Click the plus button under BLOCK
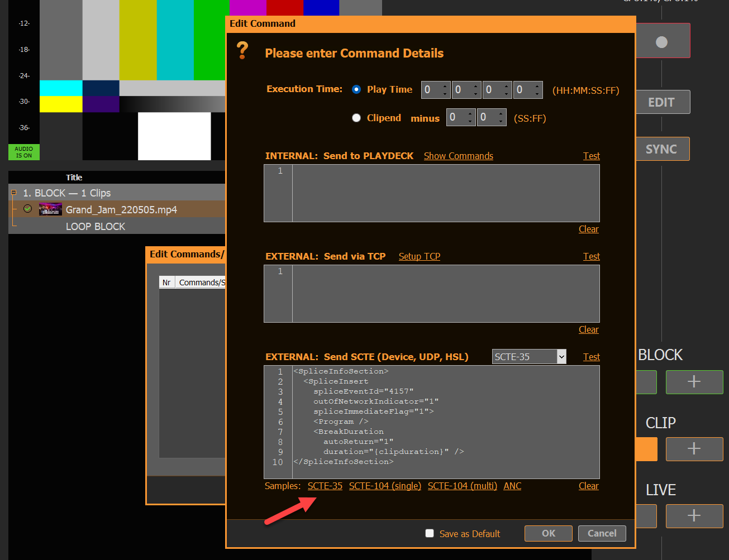 [x=694, y=382]
